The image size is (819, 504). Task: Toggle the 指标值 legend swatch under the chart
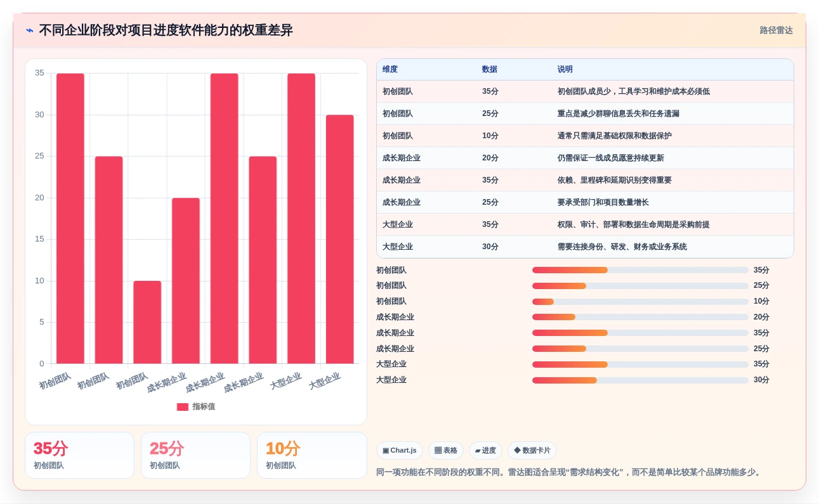pos(183,407)
